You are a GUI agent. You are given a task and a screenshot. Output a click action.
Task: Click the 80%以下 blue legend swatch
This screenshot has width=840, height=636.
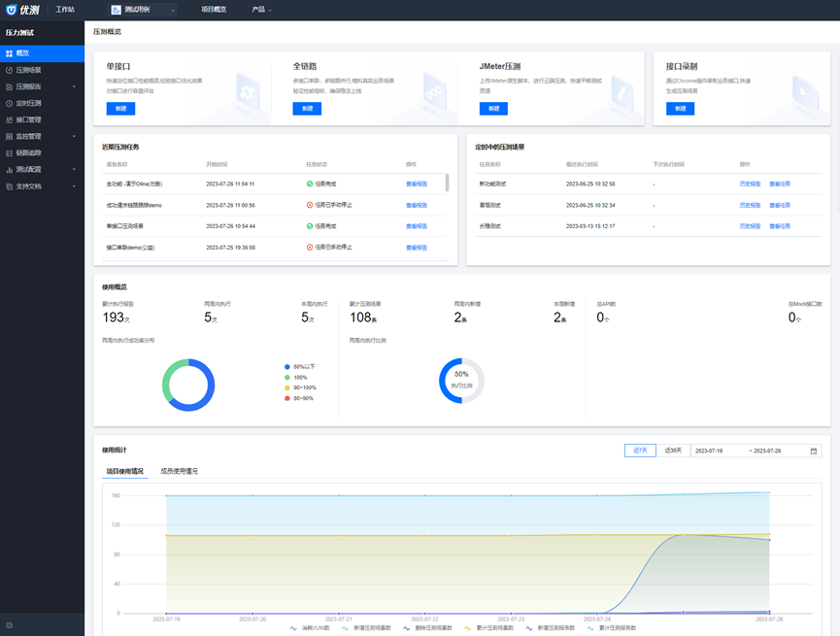[287, 367]
